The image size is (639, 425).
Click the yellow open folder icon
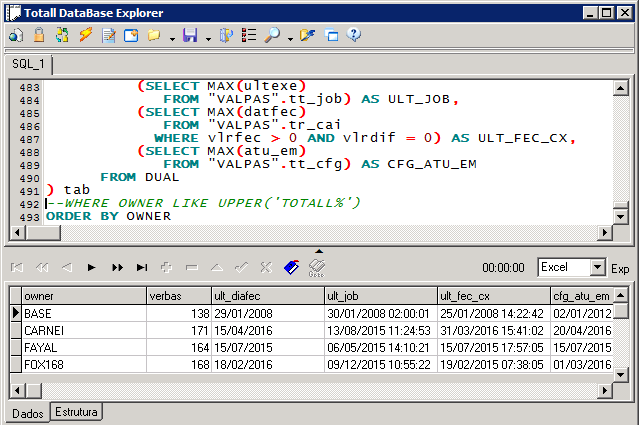[154, 35]
